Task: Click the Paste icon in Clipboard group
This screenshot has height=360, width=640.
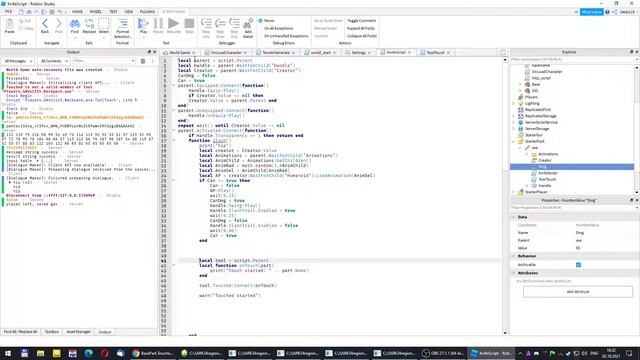Action: (x=9, y=26)
